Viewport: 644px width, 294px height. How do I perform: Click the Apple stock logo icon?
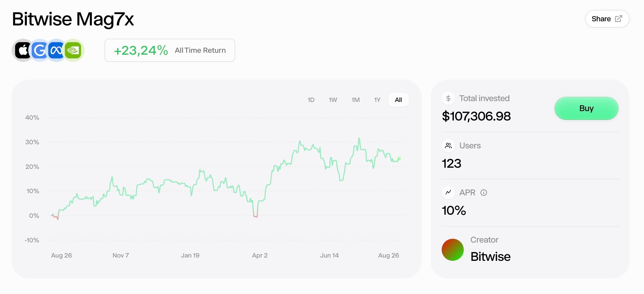23,50
